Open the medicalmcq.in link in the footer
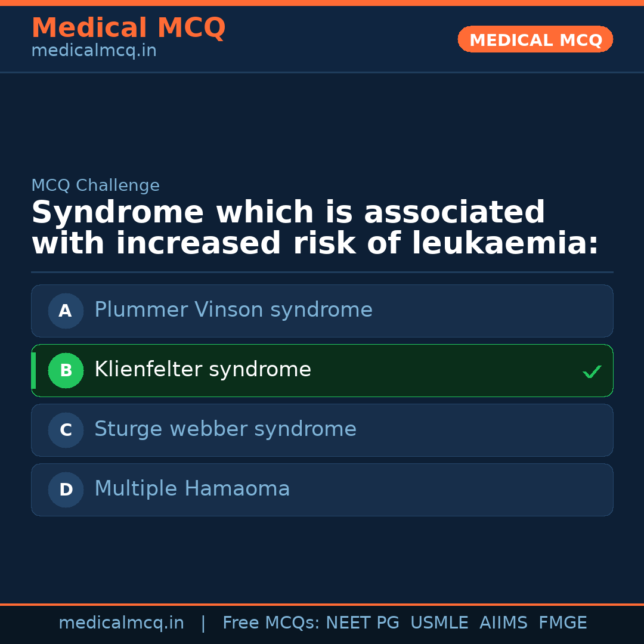 pyautogui.click(x=121, y=623)
